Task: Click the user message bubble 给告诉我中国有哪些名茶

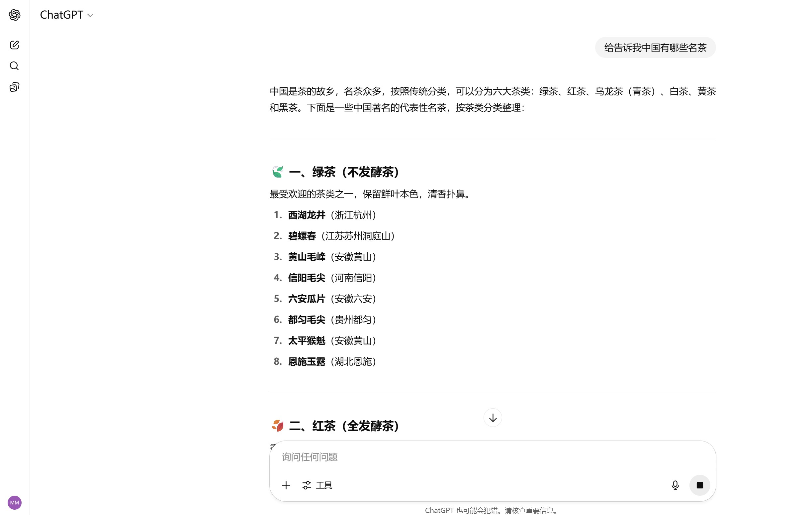Action: pos(655,48)
